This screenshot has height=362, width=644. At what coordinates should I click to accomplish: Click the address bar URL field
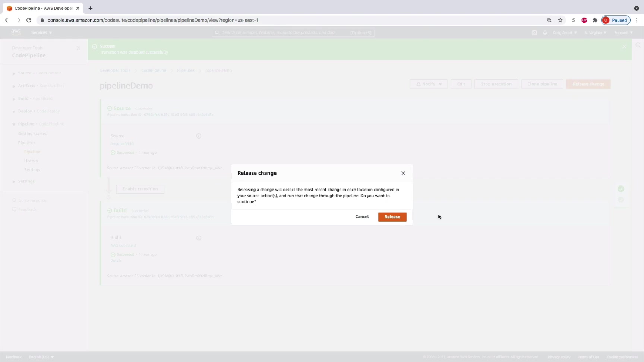tap(291, 20)
